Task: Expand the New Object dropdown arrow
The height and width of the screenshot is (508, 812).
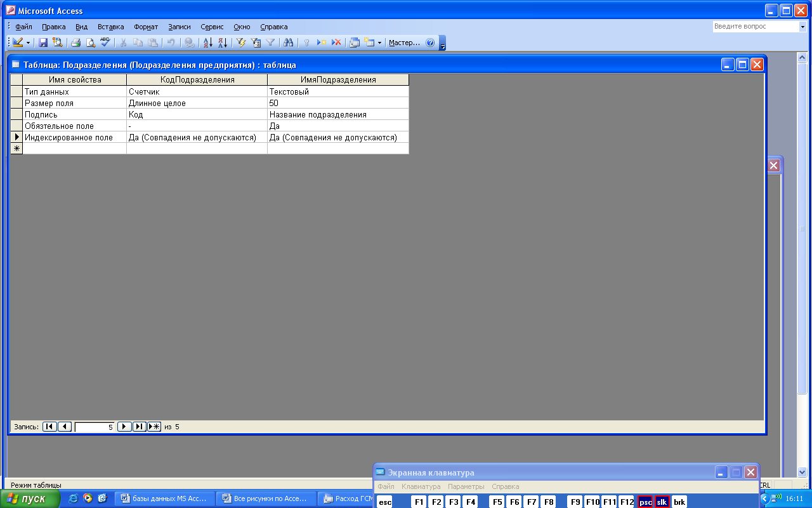Action: 379,43
